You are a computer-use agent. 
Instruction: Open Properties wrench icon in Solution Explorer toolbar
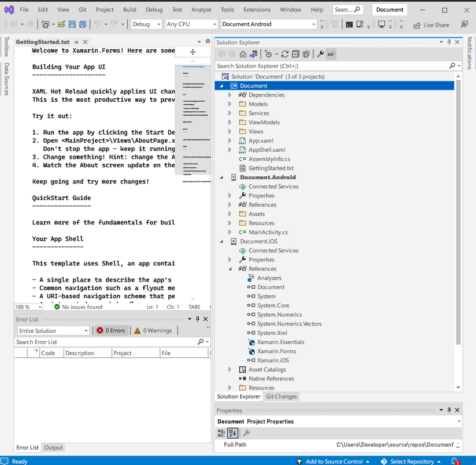(x=320, y=54)
